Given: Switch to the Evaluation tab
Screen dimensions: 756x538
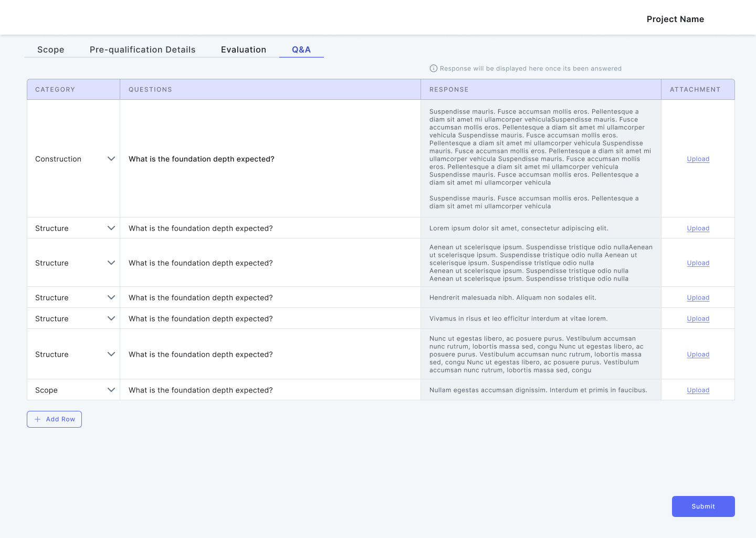Looking at the screenshot, I should click(x=244, y=49).
